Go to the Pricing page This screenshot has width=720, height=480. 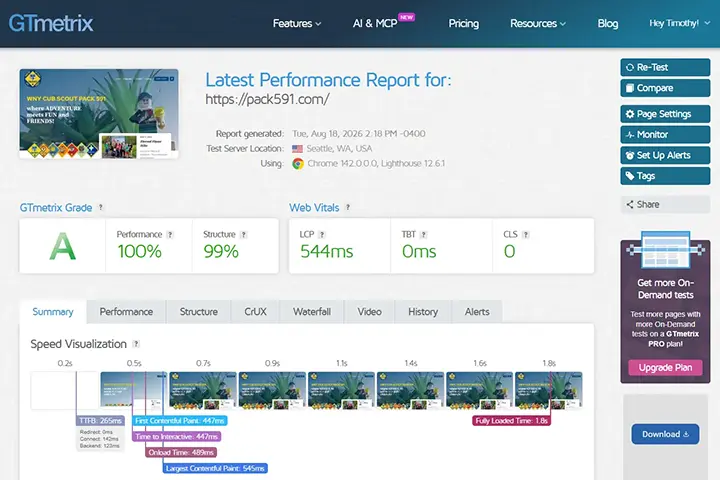tap(463, 23)
